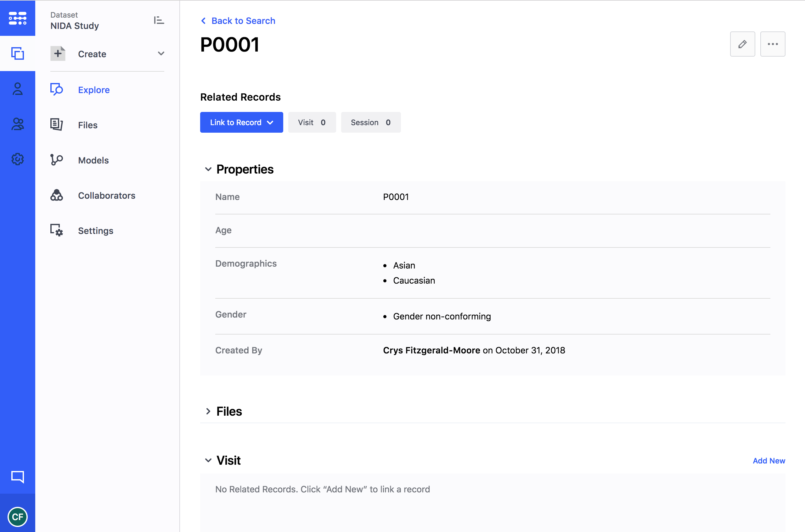Click the pencil edit record icon
The height and width of the screenshot is (532, 805).
coord(742,44)
